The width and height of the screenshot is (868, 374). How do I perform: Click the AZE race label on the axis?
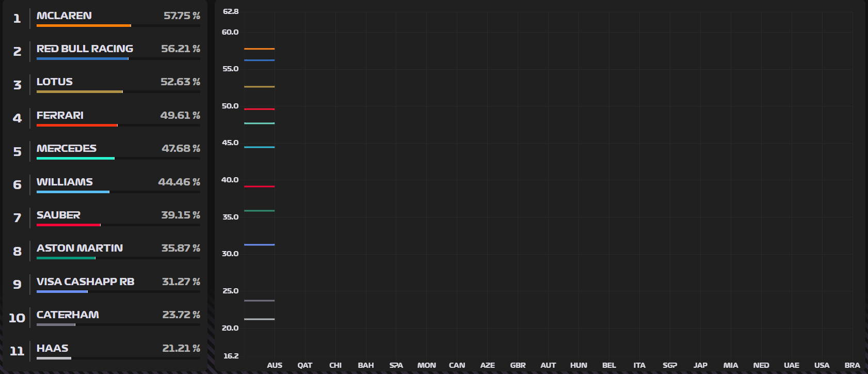(x=488, y=365)
